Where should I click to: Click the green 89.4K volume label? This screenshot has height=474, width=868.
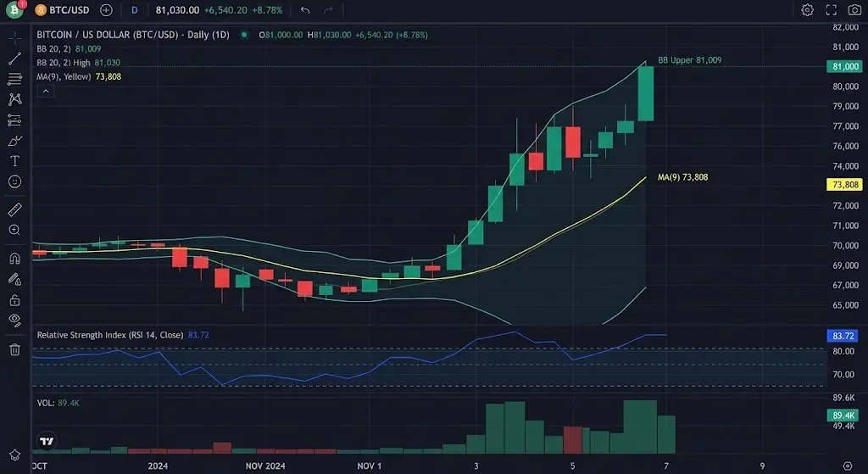pos(843,415)
